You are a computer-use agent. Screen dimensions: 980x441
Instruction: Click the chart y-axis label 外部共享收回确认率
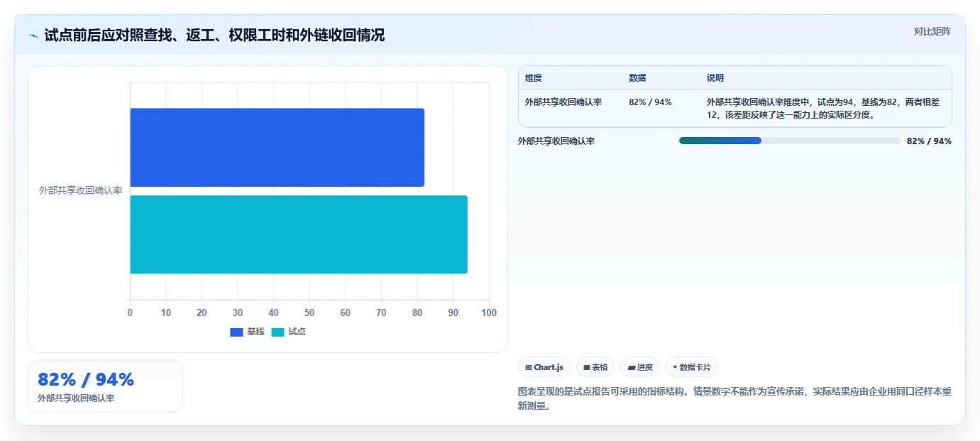[x=81, y=190]
